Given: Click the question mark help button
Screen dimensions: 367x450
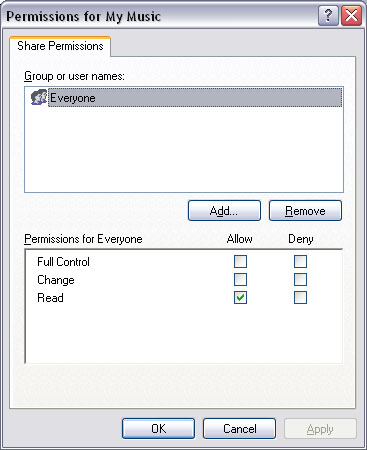Looking at the screenshot, I should (328, 16).
